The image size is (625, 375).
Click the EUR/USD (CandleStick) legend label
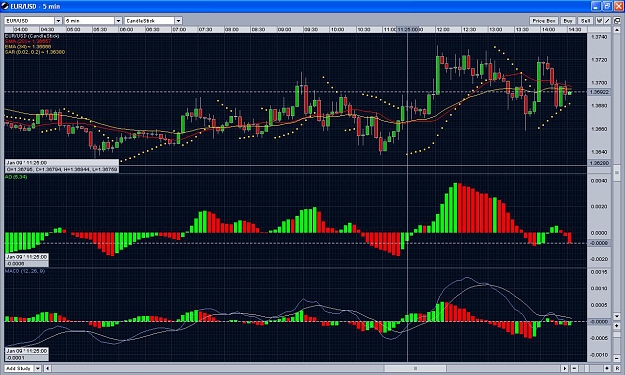pos(32,36)
